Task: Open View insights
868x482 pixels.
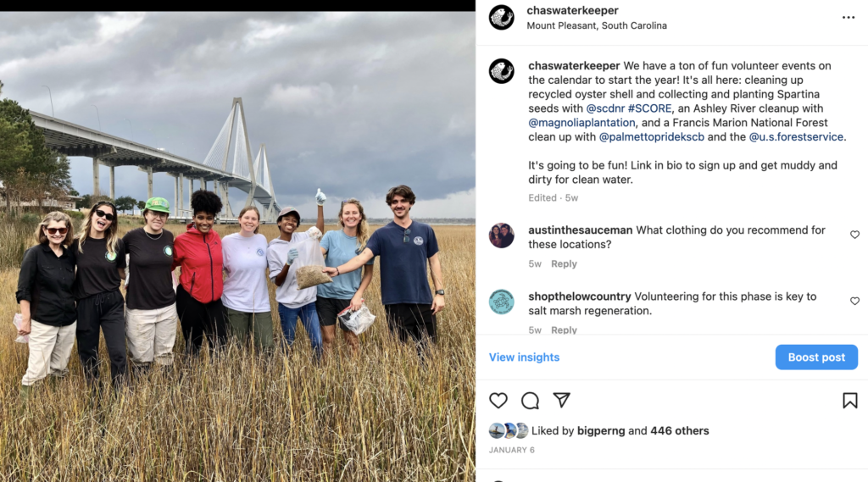Action: pos(524,357)
